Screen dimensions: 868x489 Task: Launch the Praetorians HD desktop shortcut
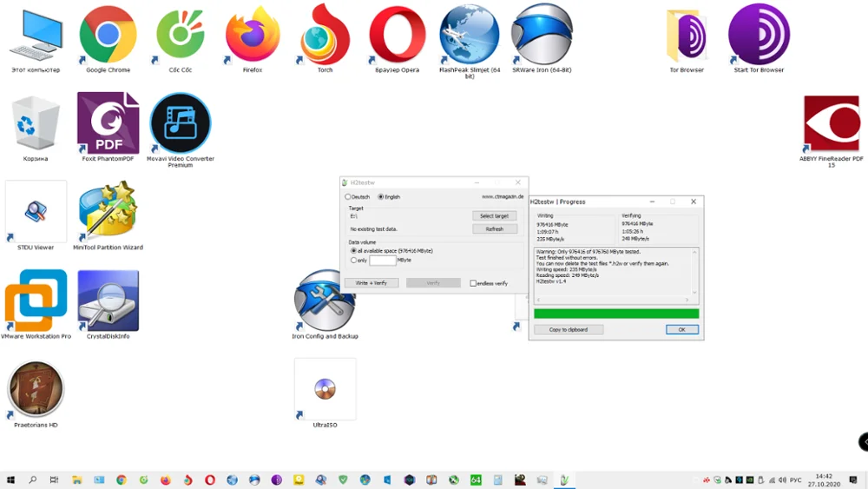36,394
